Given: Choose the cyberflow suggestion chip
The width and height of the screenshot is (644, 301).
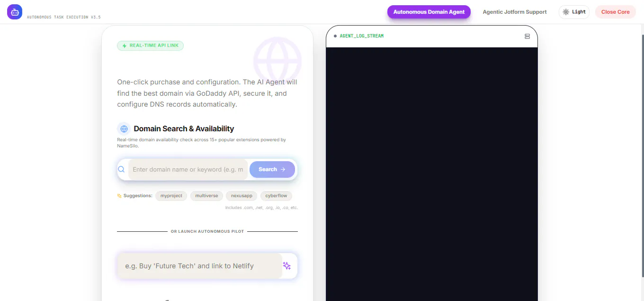Looking at the screenshot, I should coord(277,196).
